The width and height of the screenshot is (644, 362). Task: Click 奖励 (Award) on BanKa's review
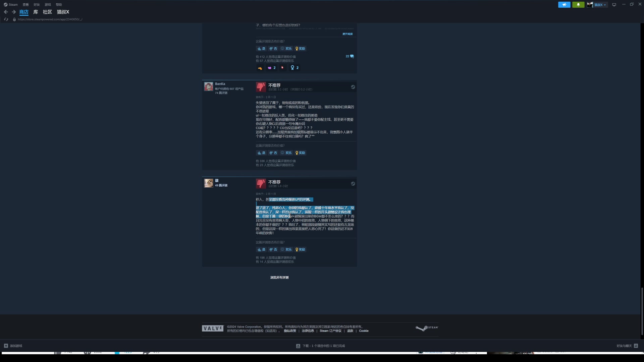[x=300, y=153]
